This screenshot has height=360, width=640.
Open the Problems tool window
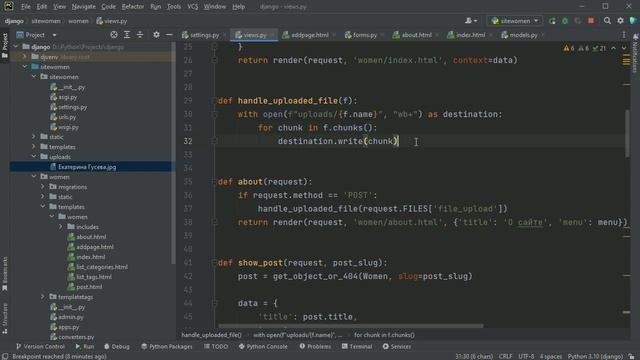[315, 347]
